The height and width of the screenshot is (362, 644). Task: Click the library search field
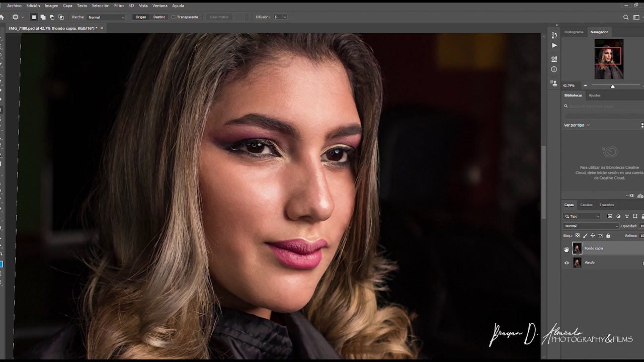click(x=603, y=107)
